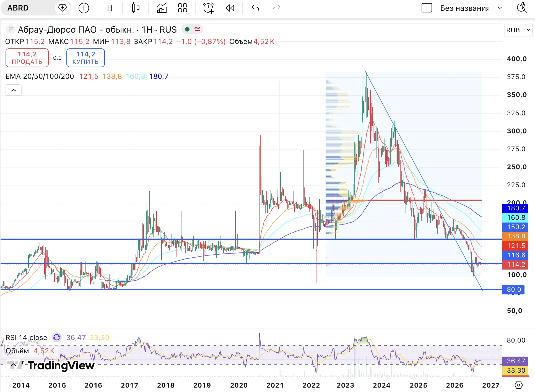Image resolution: width=535 pixels, height=392 pixels.
Task: Create an alert with the clock-plus icon
Action: click(x=208, y=8)
